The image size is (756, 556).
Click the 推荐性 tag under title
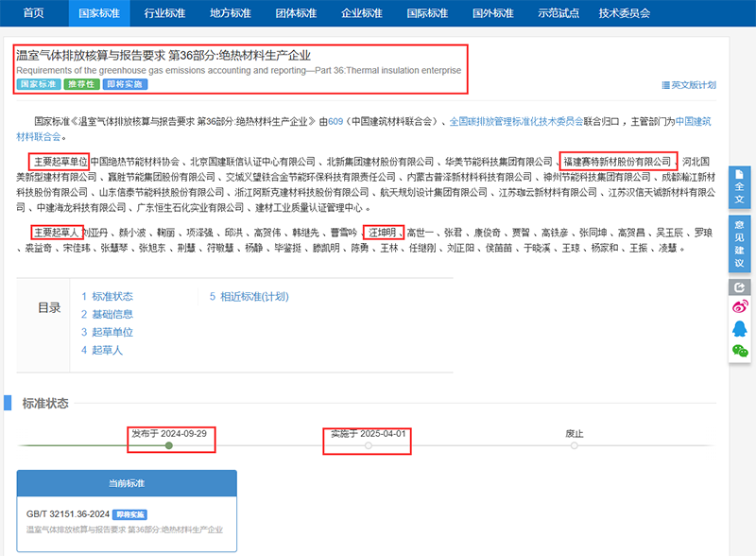pyautogui.click(x=82, y=85)
